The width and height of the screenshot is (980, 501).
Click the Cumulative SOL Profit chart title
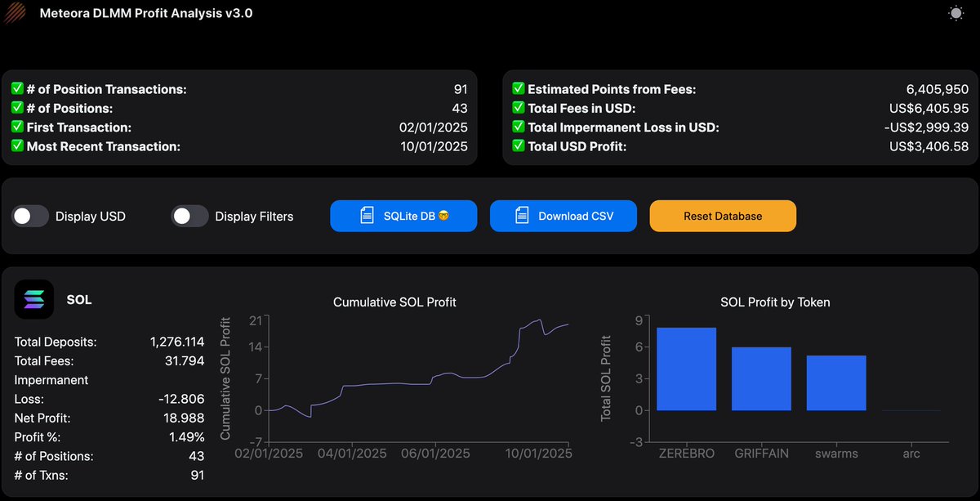[394, 302]
